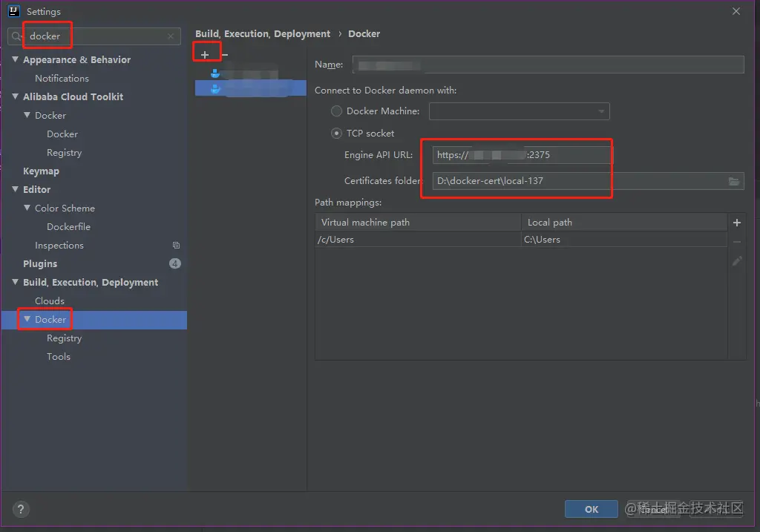Open Docker Tools settings

pos(58,357)
